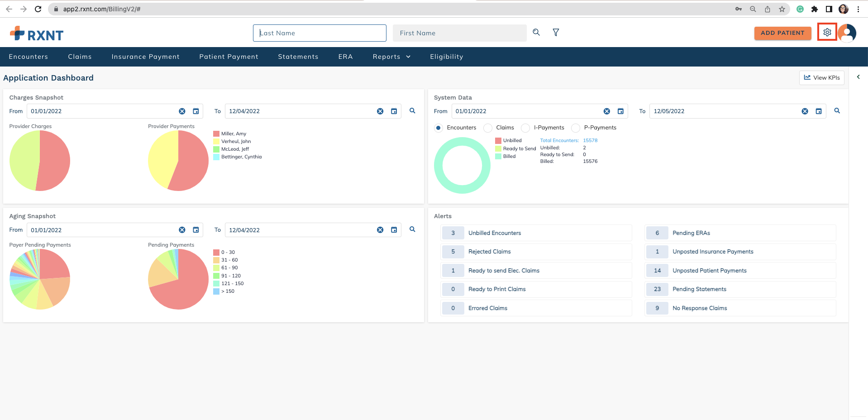The image size is (868, 420).
Task: Open the ERA tab
Action: [x=345, y=57]
